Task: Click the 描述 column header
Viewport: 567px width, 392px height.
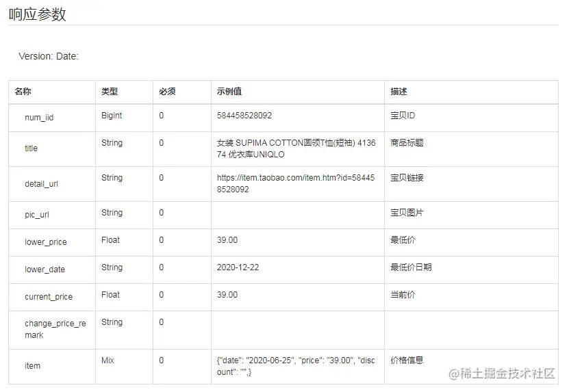Action: [399, 92]
